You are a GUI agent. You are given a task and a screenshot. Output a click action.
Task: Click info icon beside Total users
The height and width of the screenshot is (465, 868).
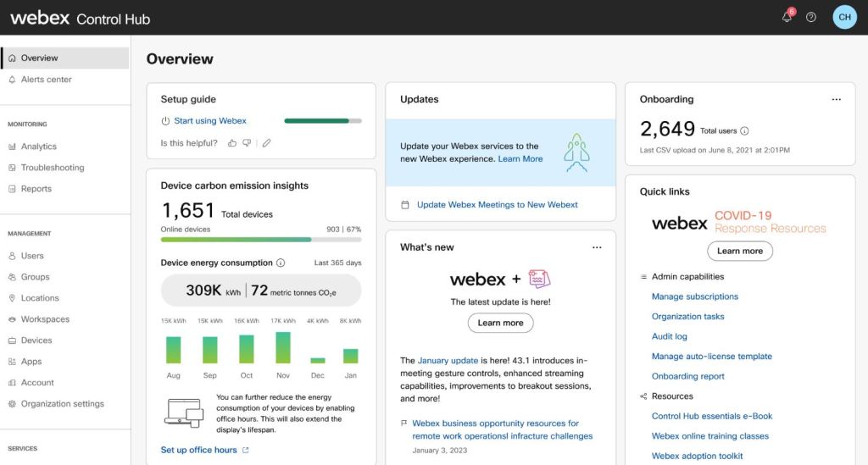pos(744,131)
